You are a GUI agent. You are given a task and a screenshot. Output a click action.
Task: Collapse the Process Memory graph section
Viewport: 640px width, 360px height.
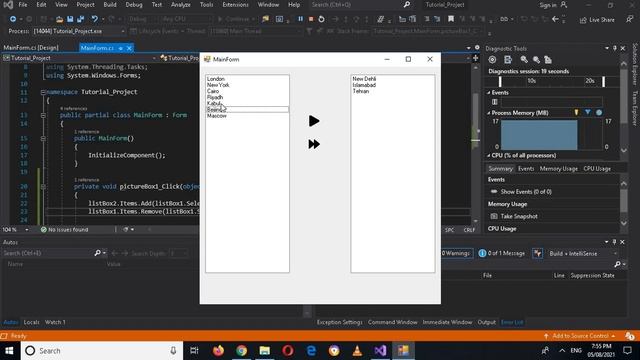(x=488, y=113)
